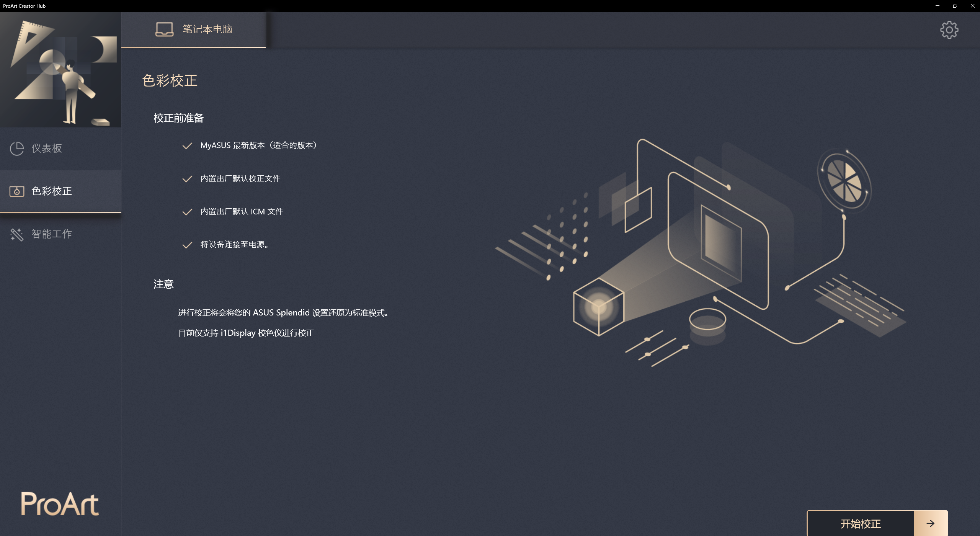Viewport: 980px width, 536px height.
Task: Restore down the application window
Action: 955,6
